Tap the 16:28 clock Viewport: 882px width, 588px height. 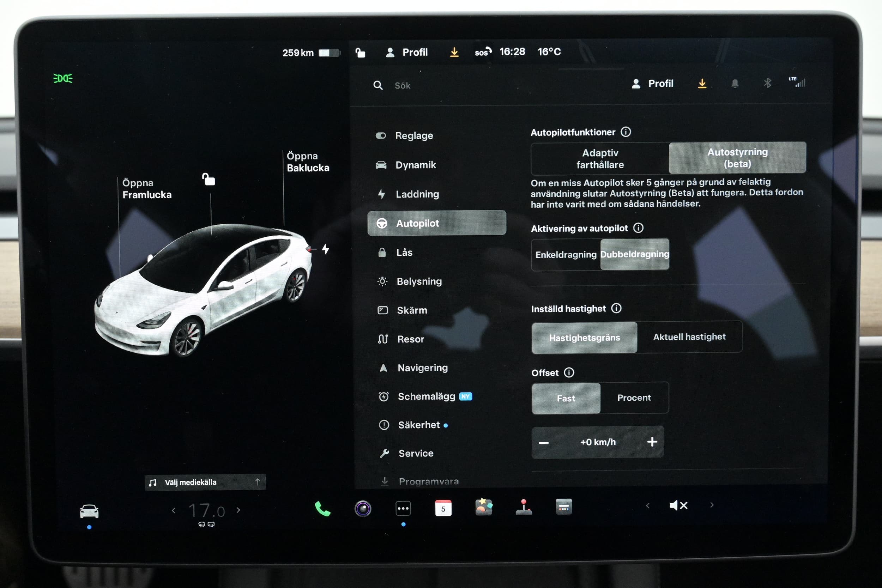click(512, 52)
